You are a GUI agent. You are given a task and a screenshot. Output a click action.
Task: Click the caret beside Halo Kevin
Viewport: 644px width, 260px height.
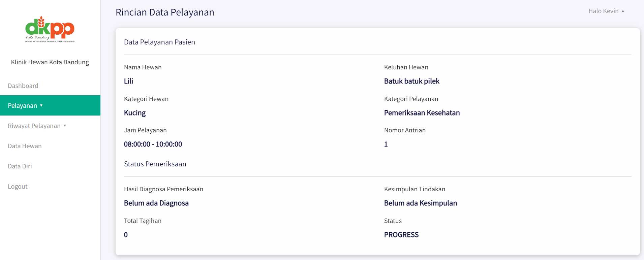623,11
